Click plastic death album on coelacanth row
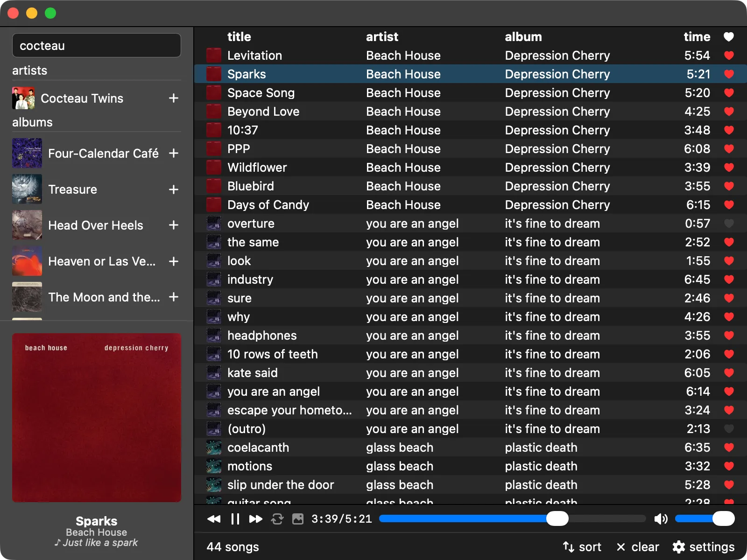Viewport: 747px width, 560px height. pyautogui.click(x=541, y=448)
